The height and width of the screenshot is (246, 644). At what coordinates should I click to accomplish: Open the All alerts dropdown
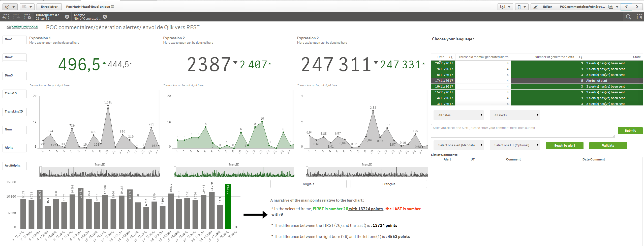pos(515,115)
